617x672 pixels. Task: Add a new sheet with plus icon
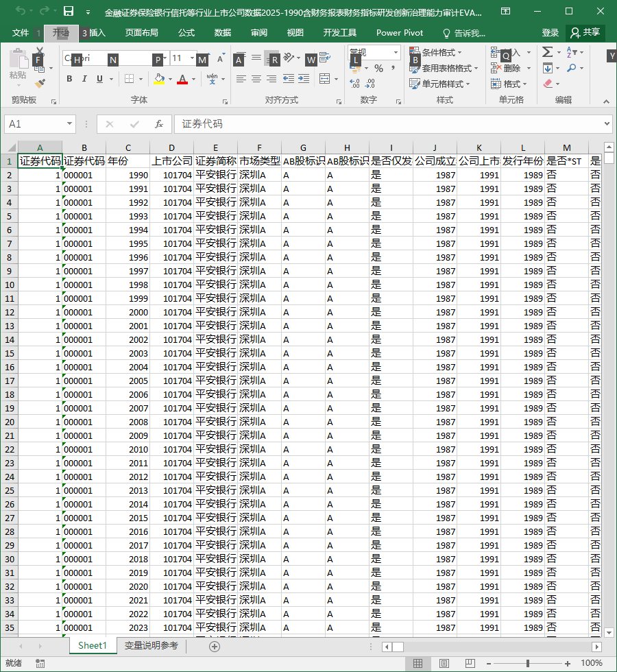pos(215,646)
